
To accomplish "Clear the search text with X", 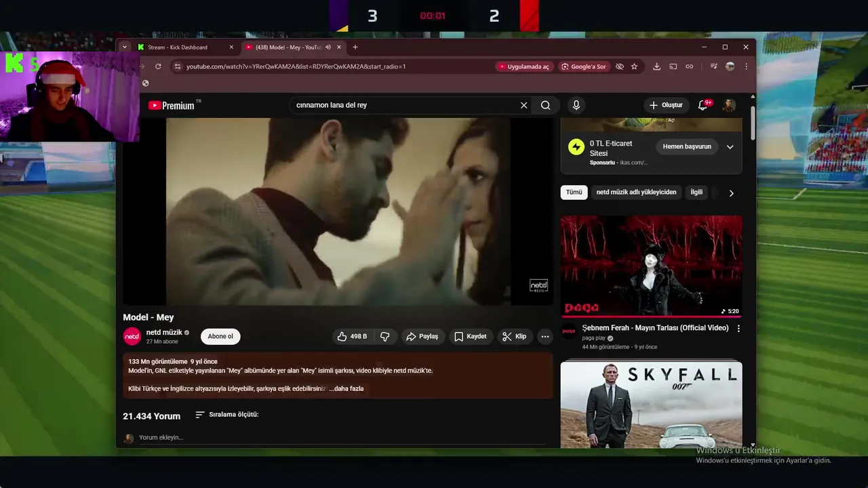I will 524,105.
